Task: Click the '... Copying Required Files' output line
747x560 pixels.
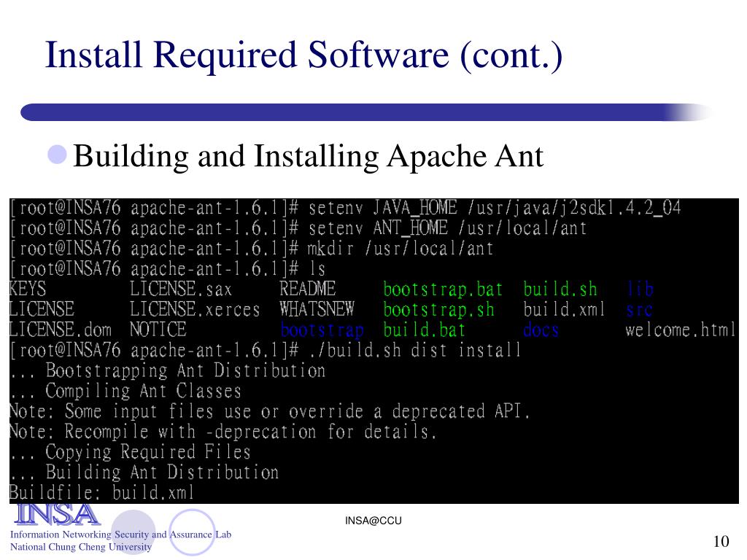Action: (131, 452)
